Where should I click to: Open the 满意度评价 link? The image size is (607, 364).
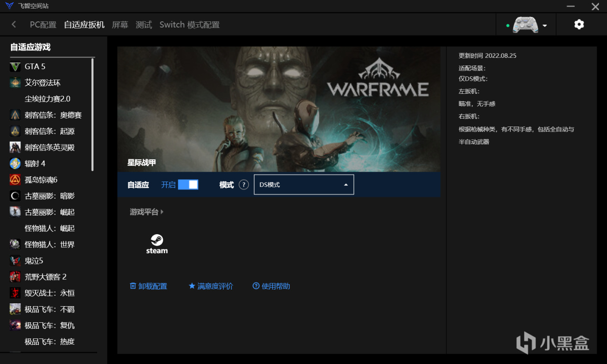pyautogui.click(x=215, y=286)
